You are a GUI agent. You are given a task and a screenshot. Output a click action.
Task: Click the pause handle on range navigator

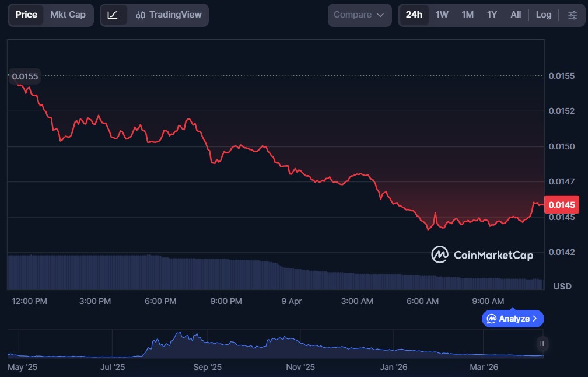[x=542, y=344]
